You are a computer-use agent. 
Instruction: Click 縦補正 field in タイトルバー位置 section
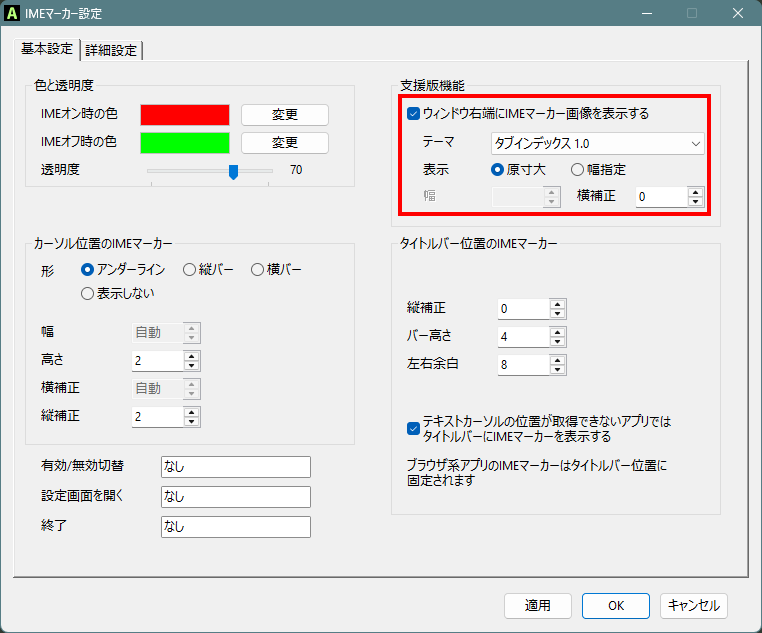pos(524,309)
